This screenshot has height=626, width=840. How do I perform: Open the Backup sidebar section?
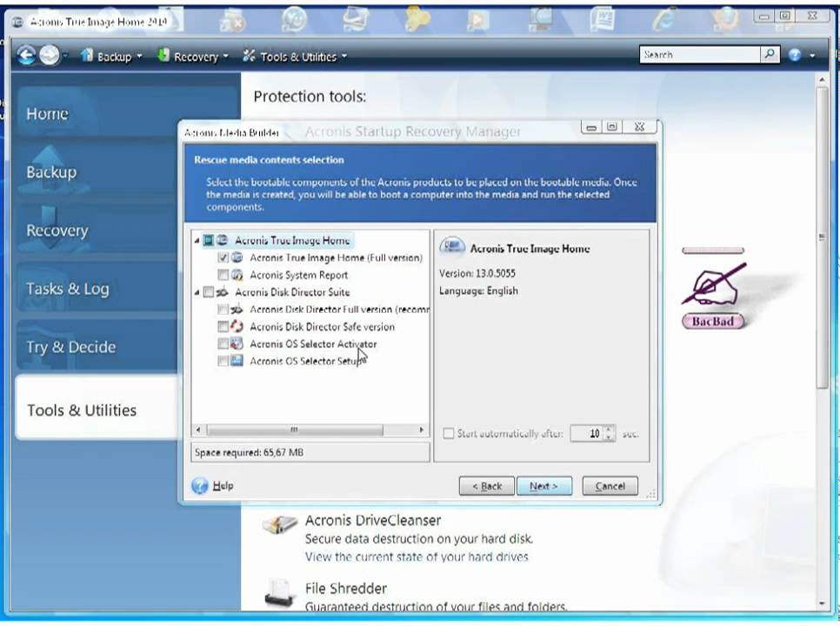click(98, 172)
